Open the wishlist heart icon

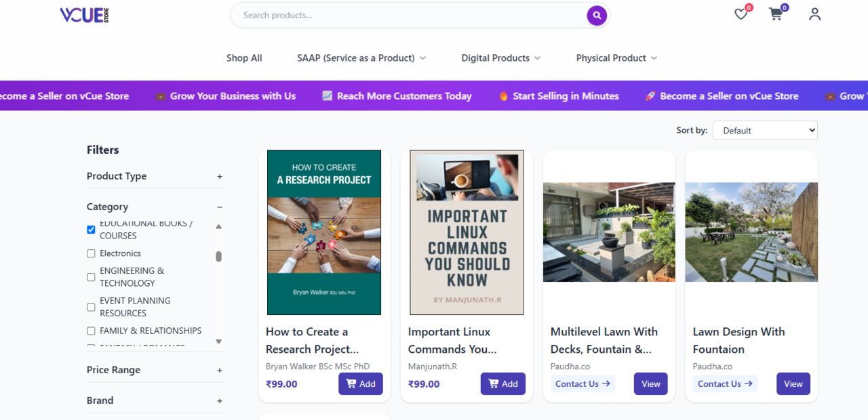click(x=741, y=14)
